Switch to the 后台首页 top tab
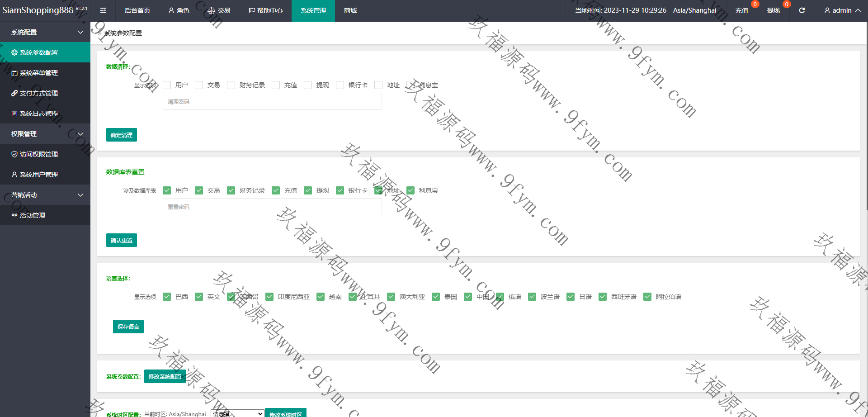 137,10
